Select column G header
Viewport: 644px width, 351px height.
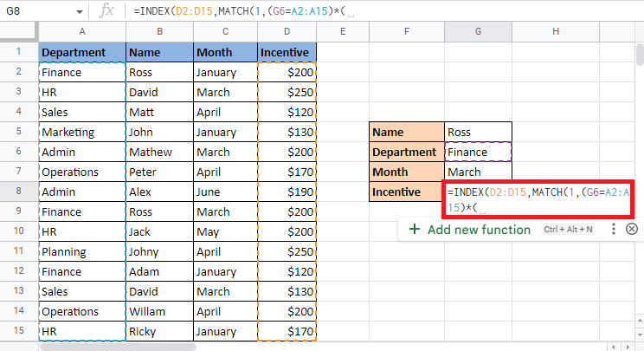coord(478,32)
